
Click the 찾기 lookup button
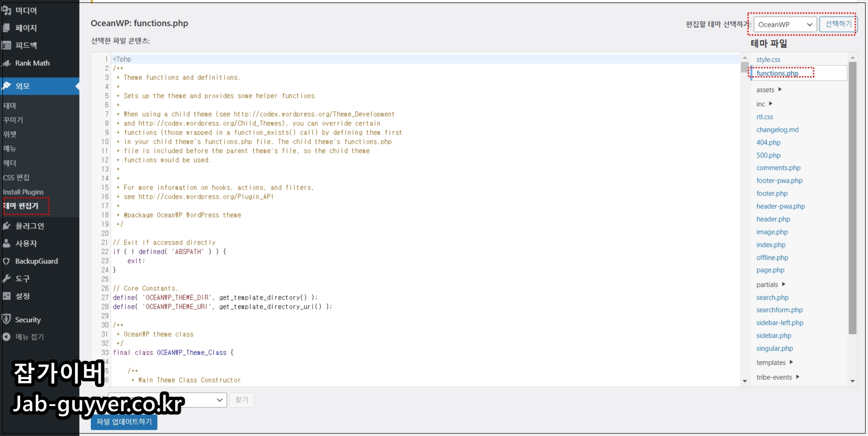[242, 400]
